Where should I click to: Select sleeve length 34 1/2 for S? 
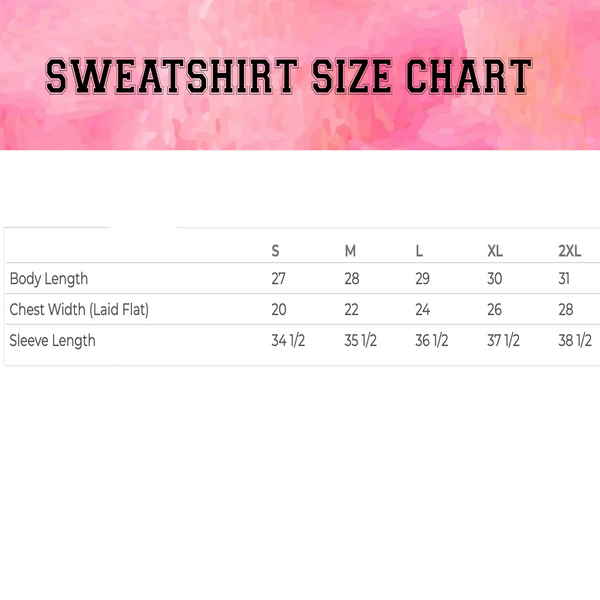288,341
